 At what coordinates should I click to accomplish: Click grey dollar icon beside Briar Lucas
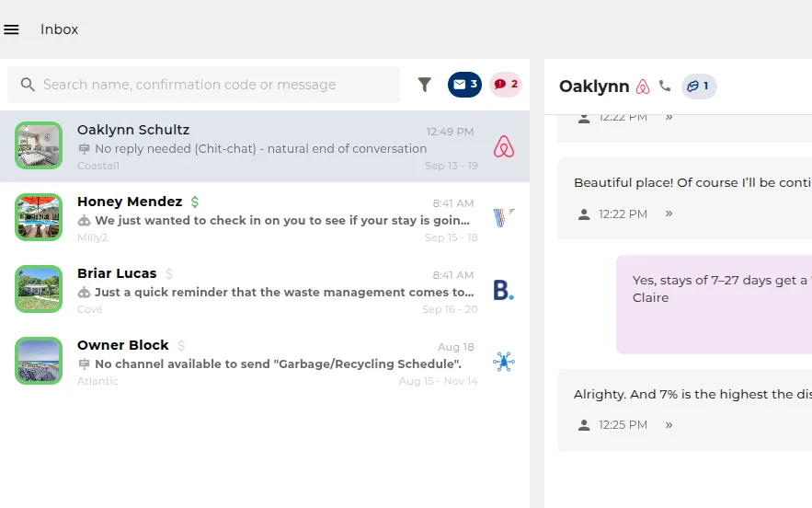(x=169, y=273)
